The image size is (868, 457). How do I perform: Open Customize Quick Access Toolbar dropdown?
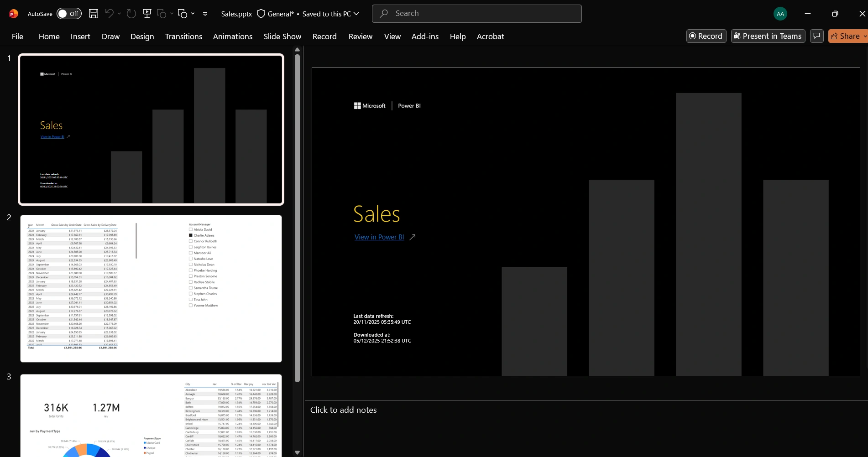pos(205,14)
